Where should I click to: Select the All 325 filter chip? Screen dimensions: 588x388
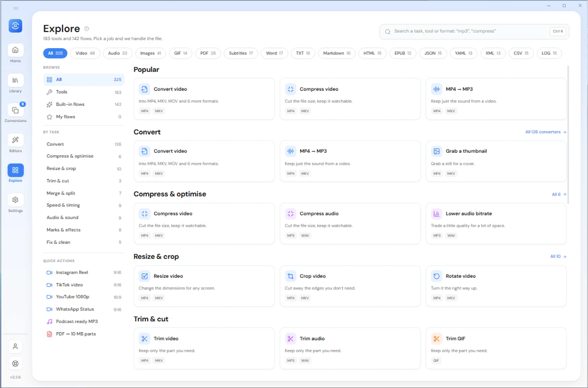click(55, 53)
